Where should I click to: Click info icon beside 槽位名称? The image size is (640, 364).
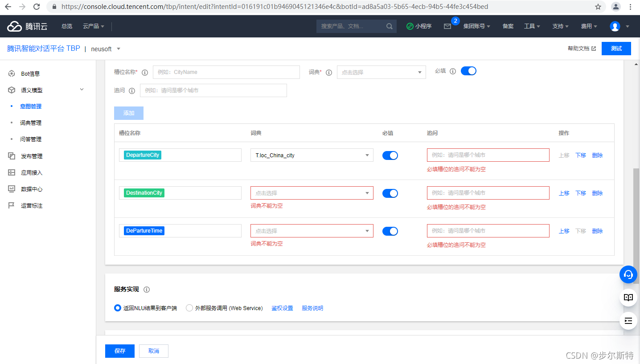[x=144, y=73]
